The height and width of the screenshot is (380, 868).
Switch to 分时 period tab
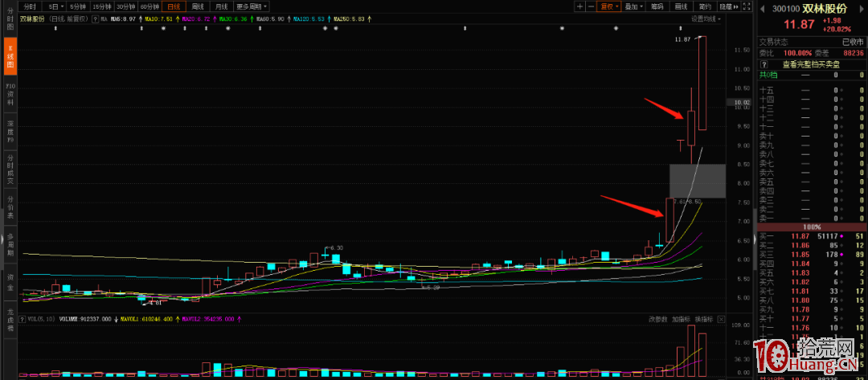30,6
